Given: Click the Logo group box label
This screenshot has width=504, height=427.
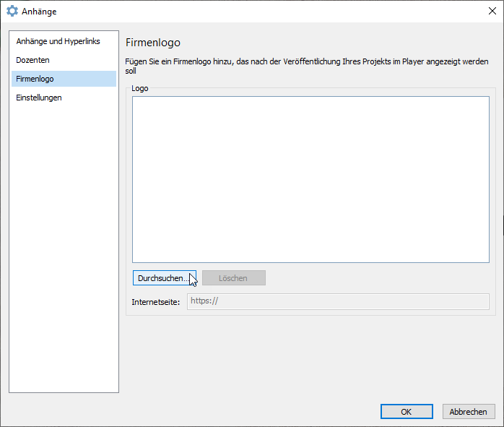Looking at the screenshot, I should tap(140, 87).
